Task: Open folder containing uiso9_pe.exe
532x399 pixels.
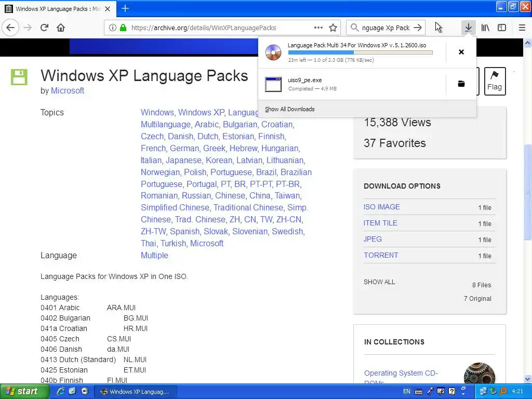Action: 461,84
